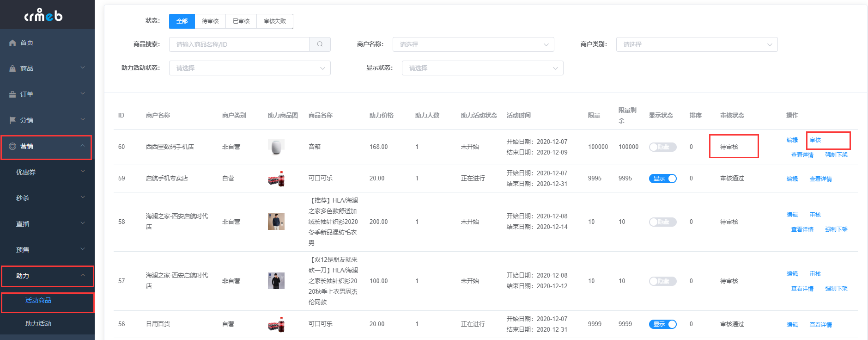Image resolution: width=868 pixels, height=340 pixels.
Task: Click the order icon beside 订单
Action: (x=12, y=94)
